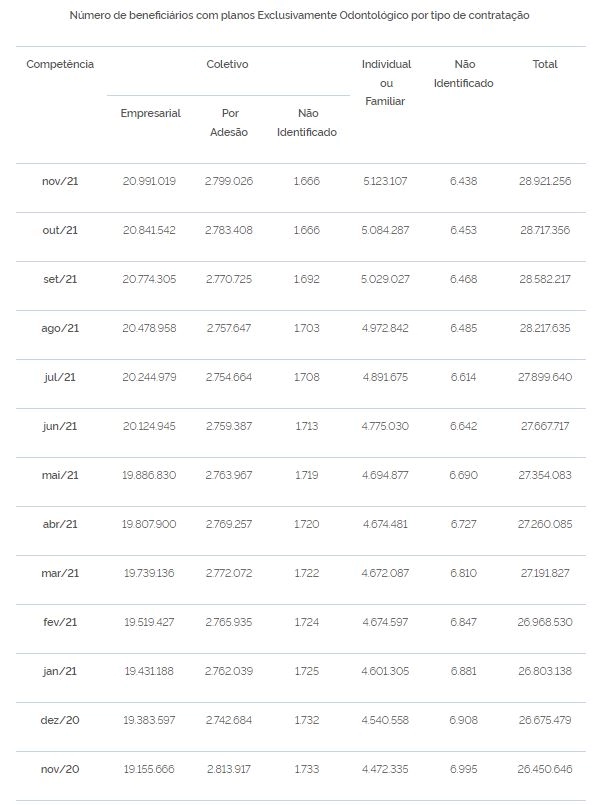The height and width of the screenshot is (805, 612).
Task: Select the fev/21 row label
Action: pyautogui.click(x=60, y=622)
